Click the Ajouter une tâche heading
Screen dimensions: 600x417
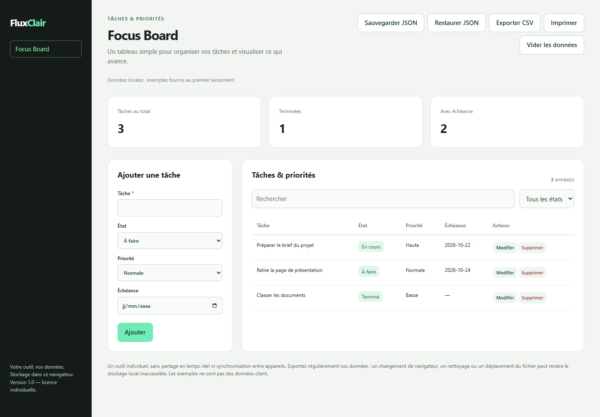pyautogui.click(x=149, y=175)
